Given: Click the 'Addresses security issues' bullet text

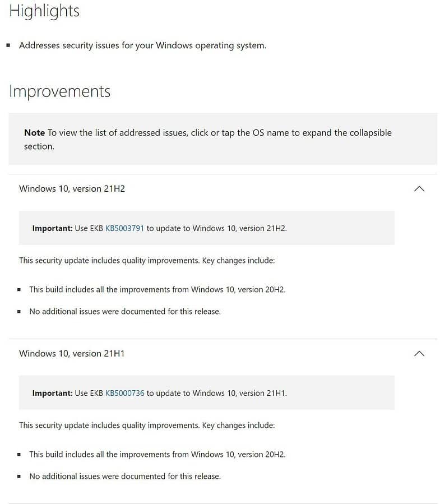Looking at the screenshot, I should 142,45.
